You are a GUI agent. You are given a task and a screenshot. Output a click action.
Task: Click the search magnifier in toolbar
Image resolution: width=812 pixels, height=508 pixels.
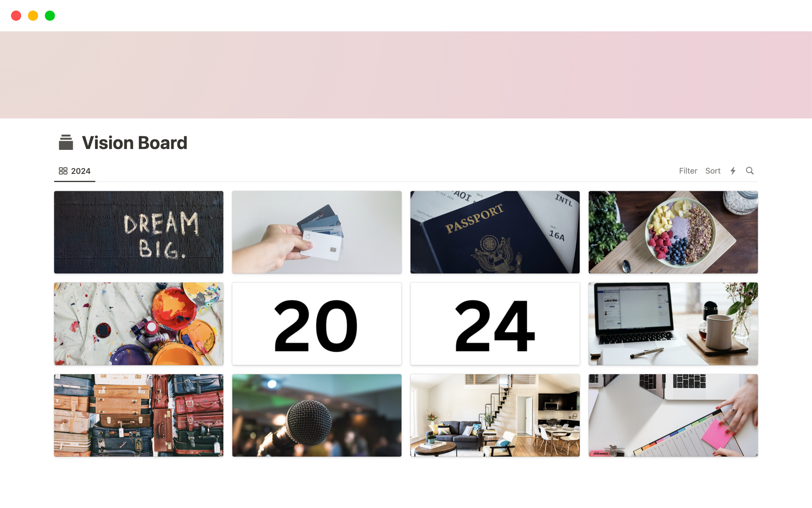(x=750, y=171)
